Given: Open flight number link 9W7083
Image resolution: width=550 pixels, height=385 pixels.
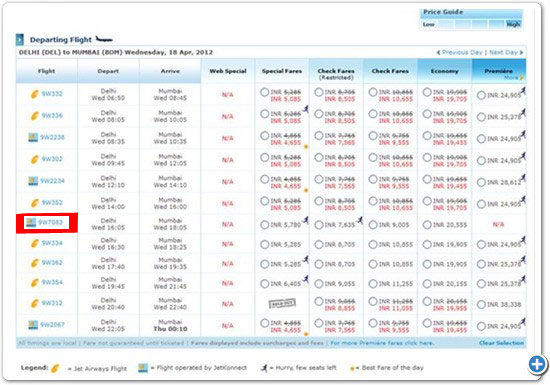Looking at the screenshot, I should pos(50,222).
